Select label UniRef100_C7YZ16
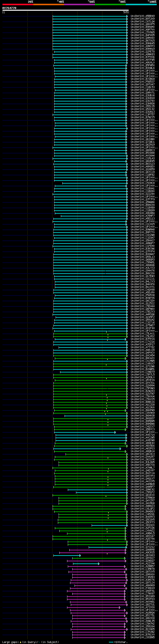Screen dimensions: 159x644 [143, 342]
